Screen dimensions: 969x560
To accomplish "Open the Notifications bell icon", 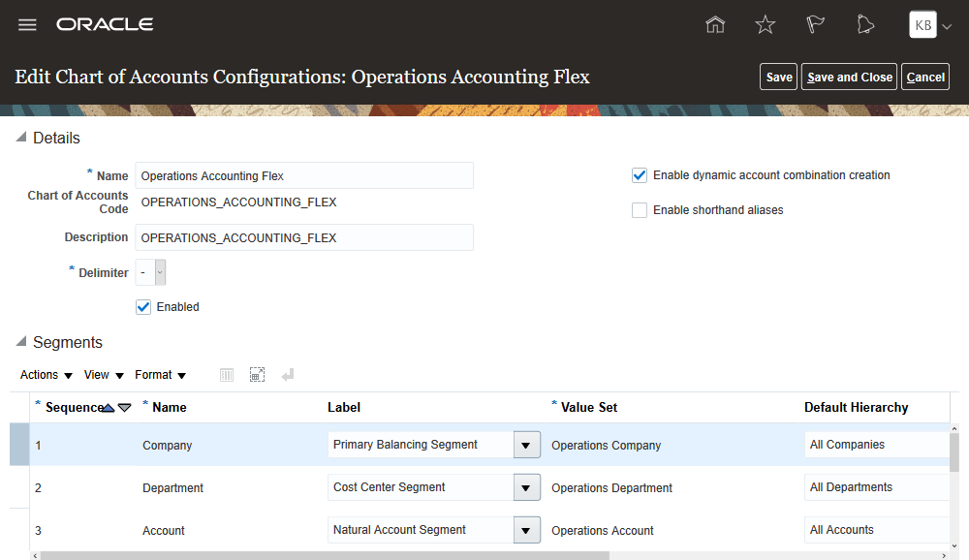I will click(865, 25).
